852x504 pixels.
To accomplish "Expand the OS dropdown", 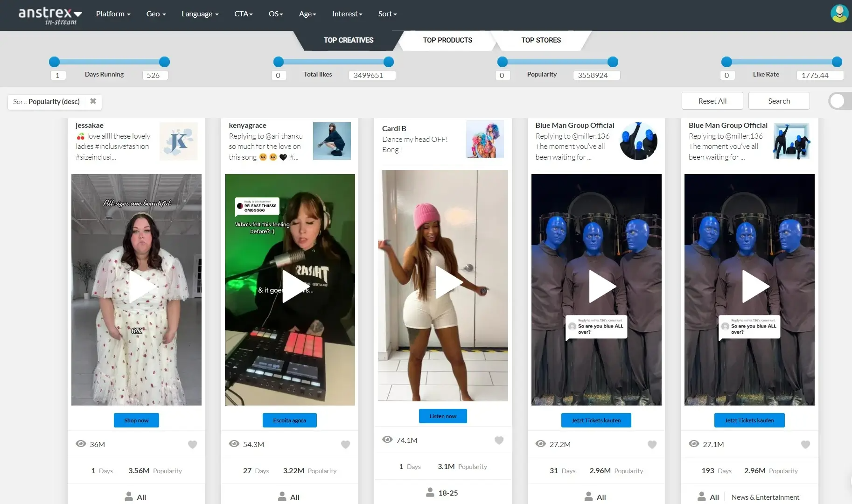I will pos(276,14).
